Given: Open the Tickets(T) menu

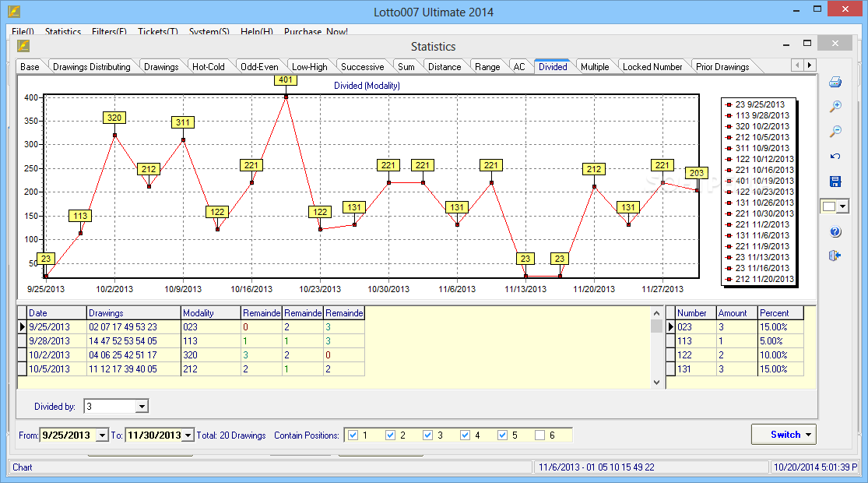Looking at the screenshot, I should (158, 32).
